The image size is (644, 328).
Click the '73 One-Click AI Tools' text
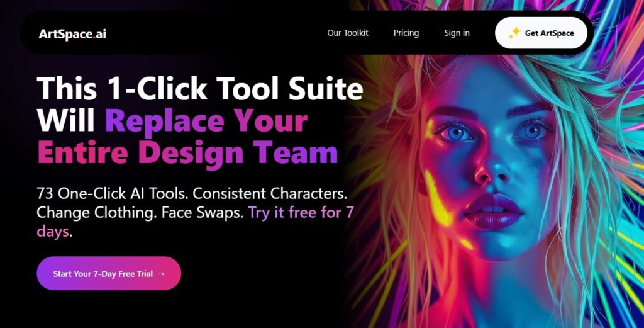click(113, 193)
